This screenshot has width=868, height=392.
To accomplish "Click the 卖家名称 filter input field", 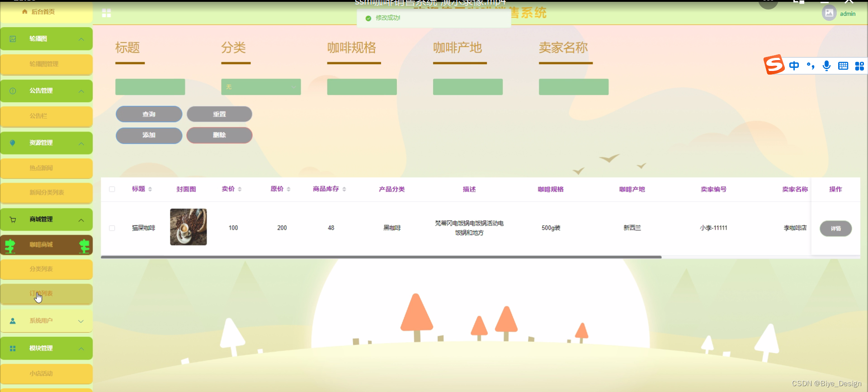I will [x=574, y=87].
